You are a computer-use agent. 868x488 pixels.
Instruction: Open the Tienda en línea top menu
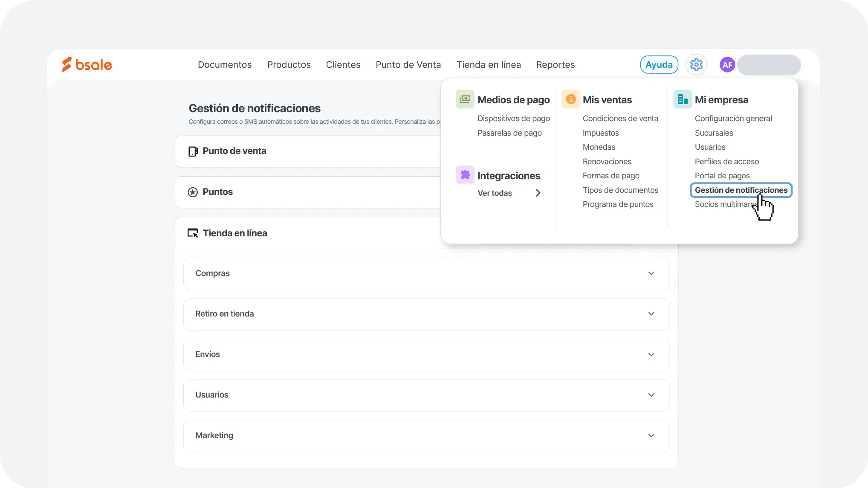[489, 65]
